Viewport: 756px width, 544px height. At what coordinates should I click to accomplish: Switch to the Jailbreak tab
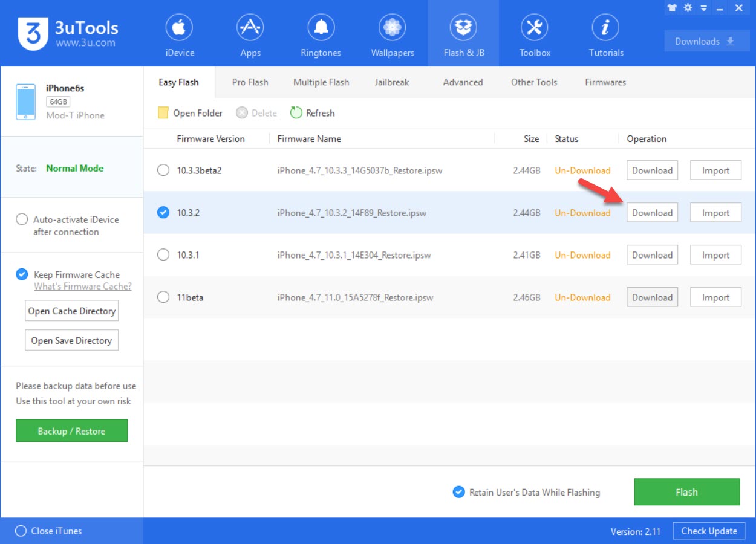pos(392,82)
